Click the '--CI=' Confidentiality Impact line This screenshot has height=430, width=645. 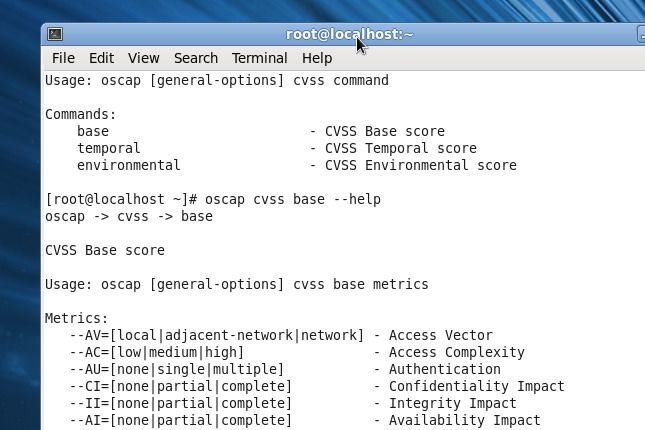[317, 386]
